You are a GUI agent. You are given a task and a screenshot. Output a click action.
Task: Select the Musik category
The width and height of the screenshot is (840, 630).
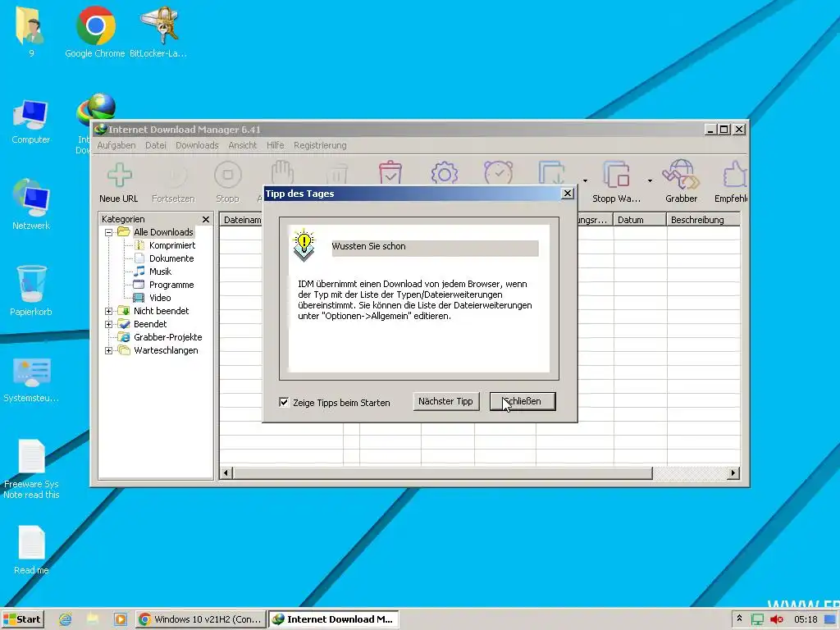tap(160, 272)
